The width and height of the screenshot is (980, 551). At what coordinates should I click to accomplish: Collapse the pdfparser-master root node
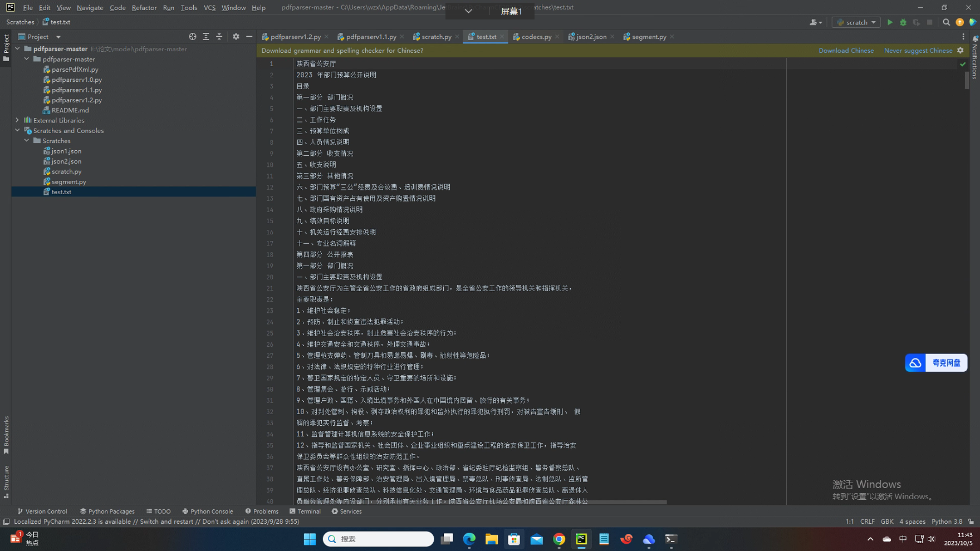pyautogui.click(x=17, y=49)
